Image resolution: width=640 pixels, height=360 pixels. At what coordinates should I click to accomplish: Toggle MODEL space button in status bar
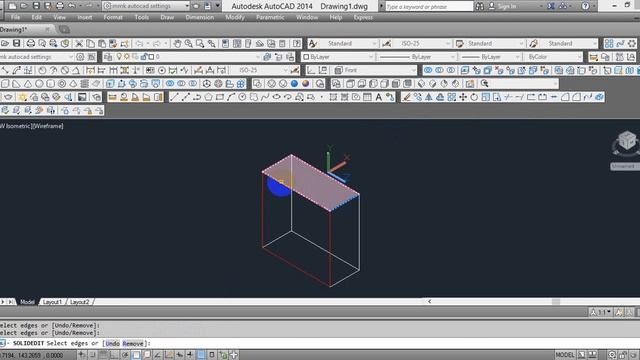(564, 355)
